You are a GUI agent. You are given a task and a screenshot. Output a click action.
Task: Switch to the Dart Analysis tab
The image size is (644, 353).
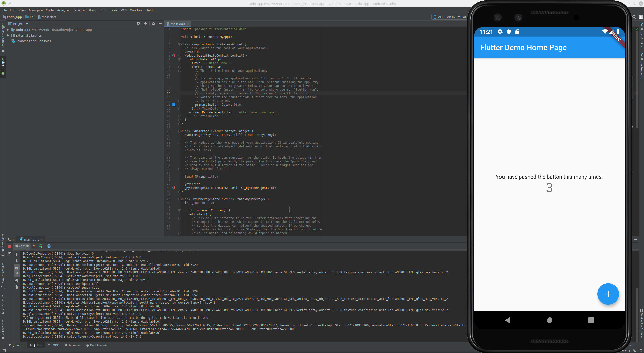tap(96, 345)
